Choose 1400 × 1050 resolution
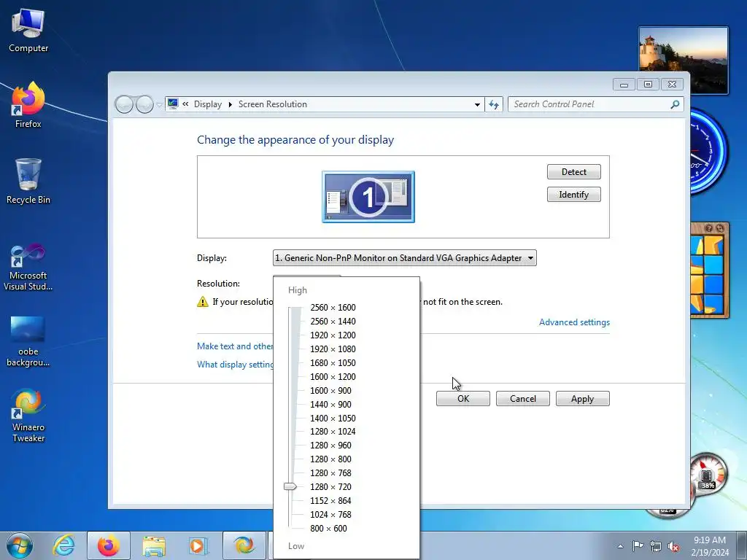The width and height of the screenshot is (747, 560). pos(333,418)
